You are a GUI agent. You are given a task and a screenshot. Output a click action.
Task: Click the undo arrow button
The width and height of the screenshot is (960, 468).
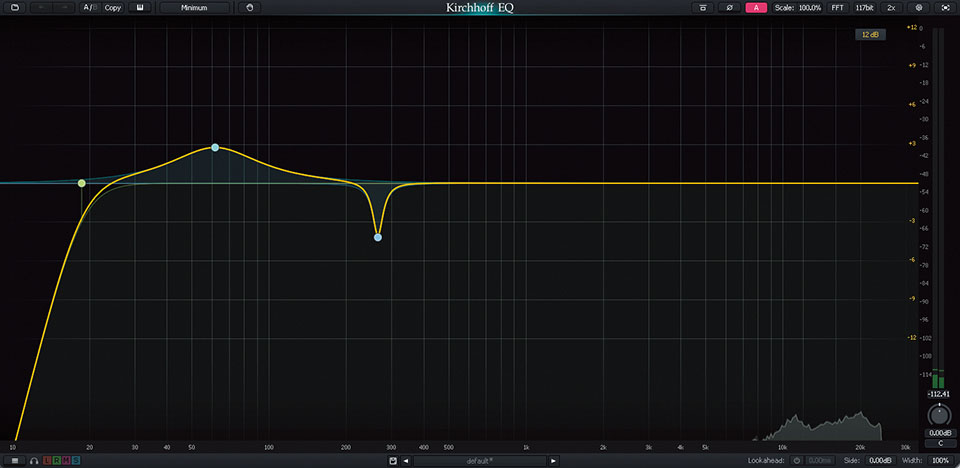coord(41,8)
